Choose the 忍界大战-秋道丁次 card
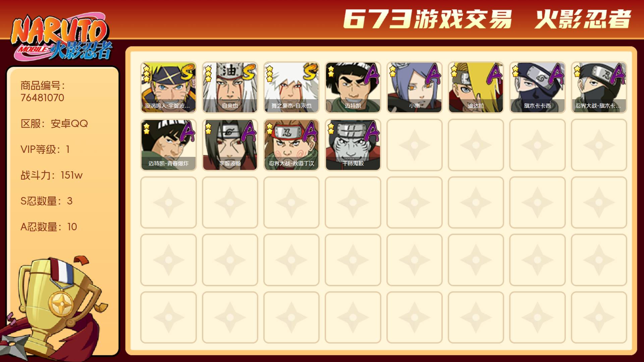 click(291, 145)
